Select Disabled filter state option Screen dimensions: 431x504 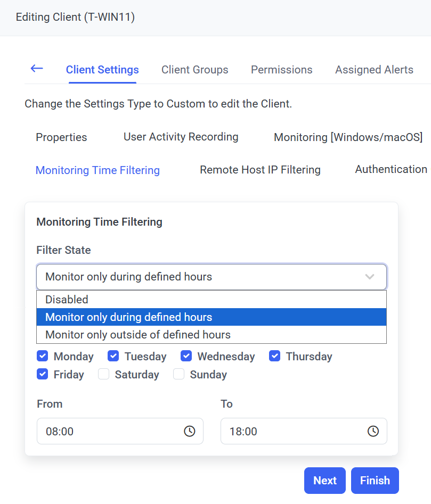coord(67,300)
